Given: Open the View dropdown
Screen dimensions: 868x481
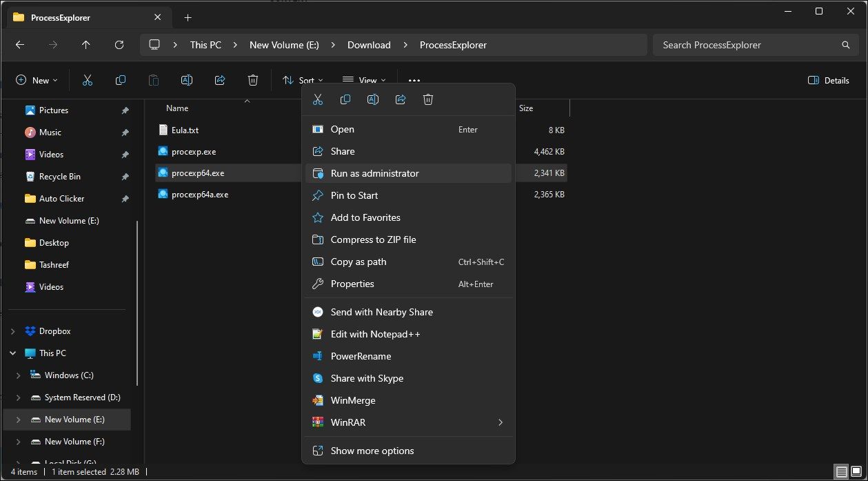Looking at the screenshot, I should [364, 80].
